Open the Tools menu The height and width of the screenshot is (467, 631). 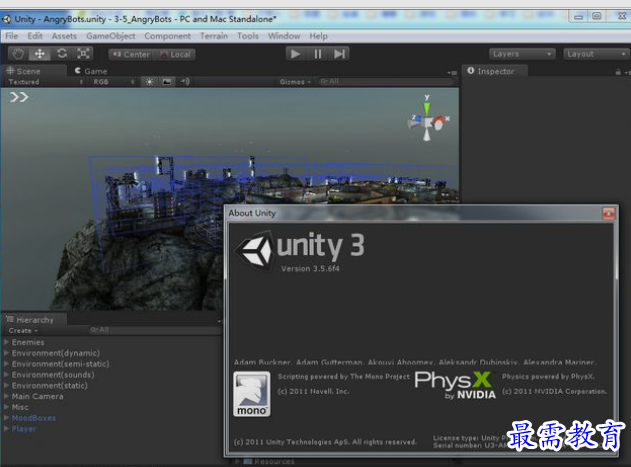[248, 36]
